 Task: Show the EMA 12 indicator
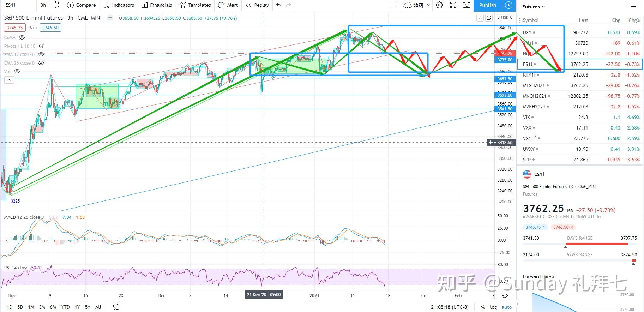coord(41,54)
